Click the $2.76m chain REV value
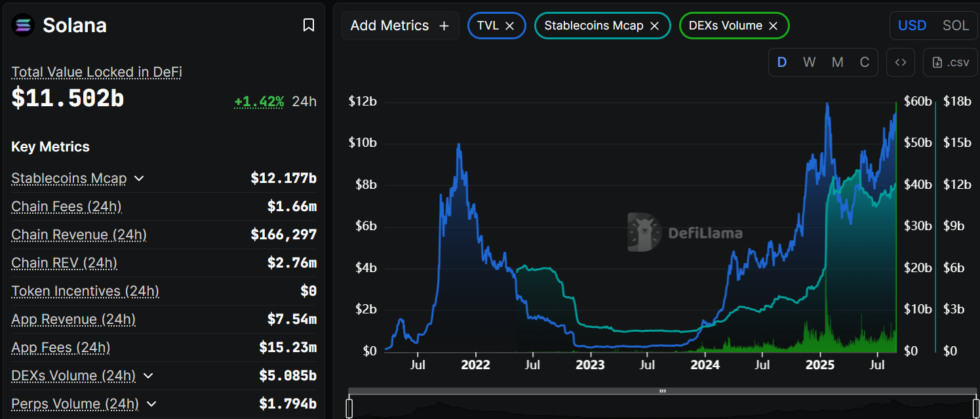The height and width of the screenshot is (419, 980). (x=292, y=263)
